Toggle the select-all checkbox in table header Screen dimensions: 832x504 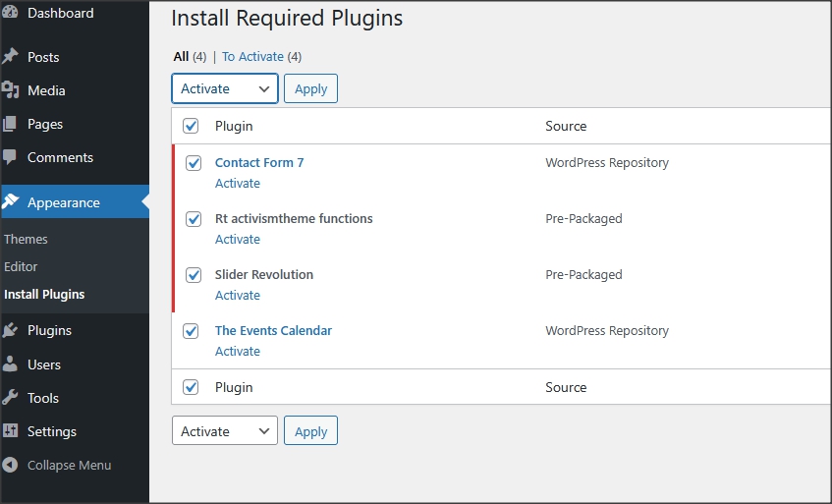point(192,126)
